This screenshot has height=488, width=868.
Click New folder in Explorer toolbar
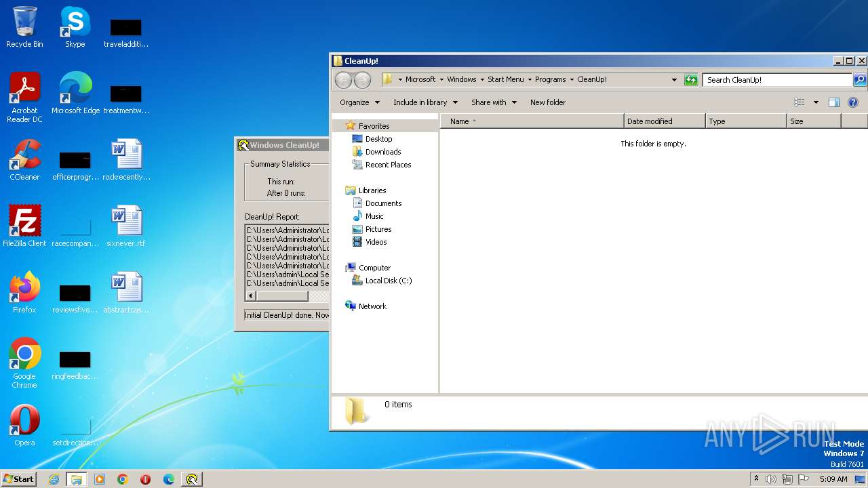click(548, 102)
